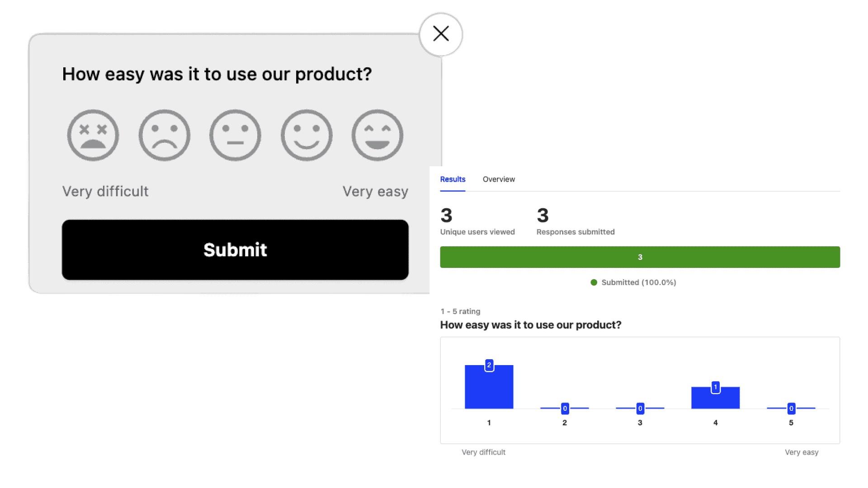Select the sad frowning face emoji
The image size is (868, 488).
(165, 135)
